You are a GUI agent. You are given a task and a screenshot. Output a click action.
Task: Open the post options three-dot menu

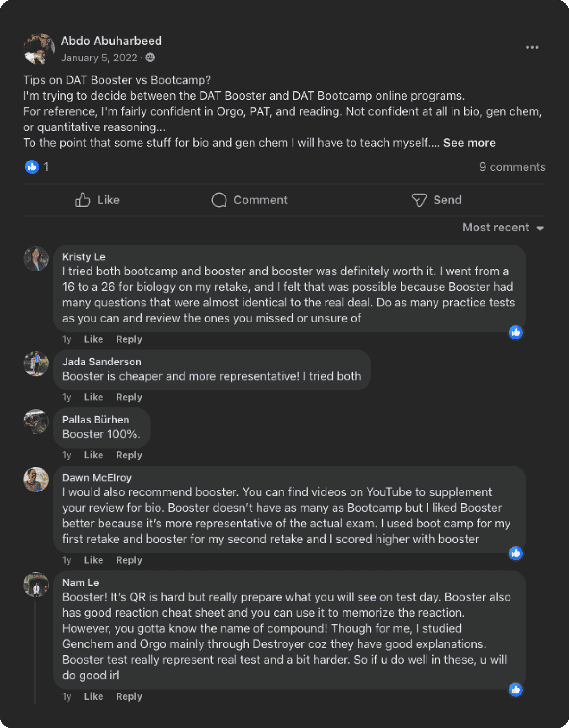(532, 47)
